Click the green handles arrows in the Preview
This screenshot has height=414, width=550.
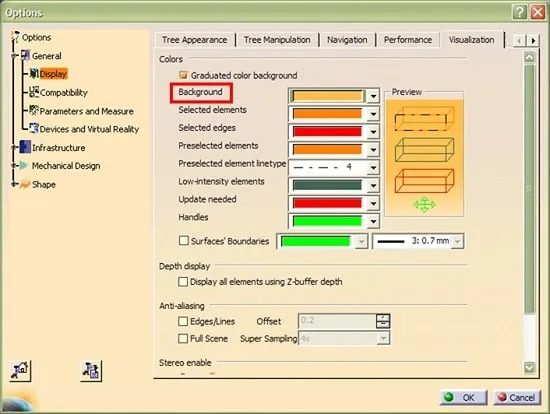[424, 204]
